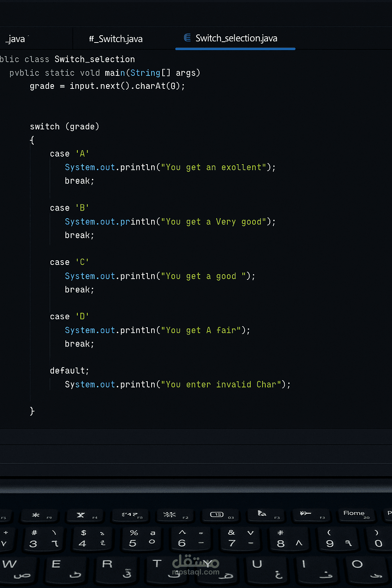
Task: Select the Switch_selection.java tab
Action: pyautogui.click(x=236, y=38)
